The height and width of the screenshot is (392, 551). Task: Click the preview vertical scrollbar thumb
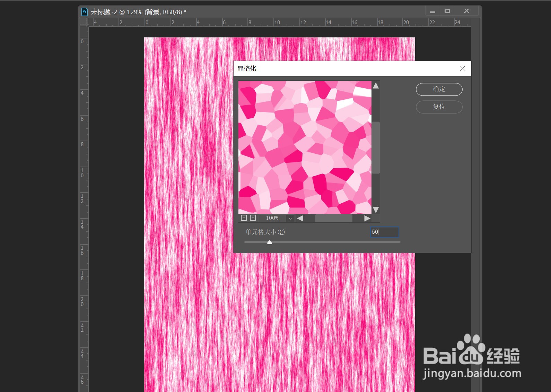click(376, 147)
